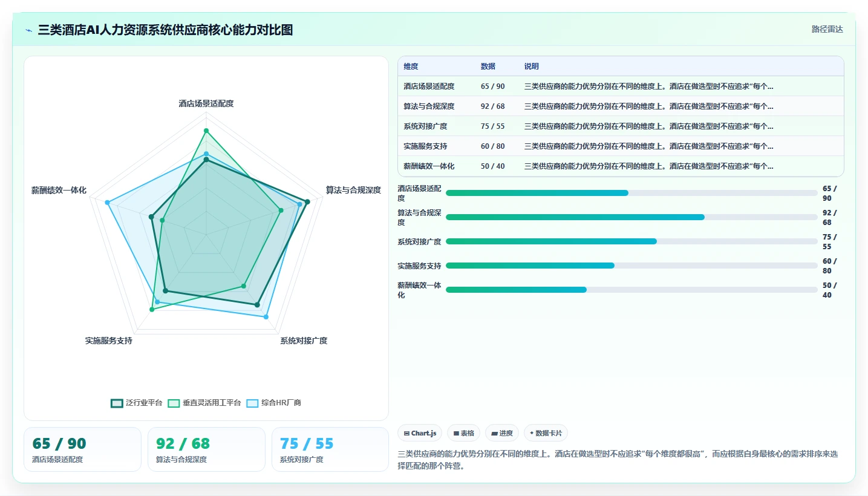This screenshot has width=868, height=496.
Task: Select the 酒店场景适配度 table row cell
Action: [x=429, y=86]
